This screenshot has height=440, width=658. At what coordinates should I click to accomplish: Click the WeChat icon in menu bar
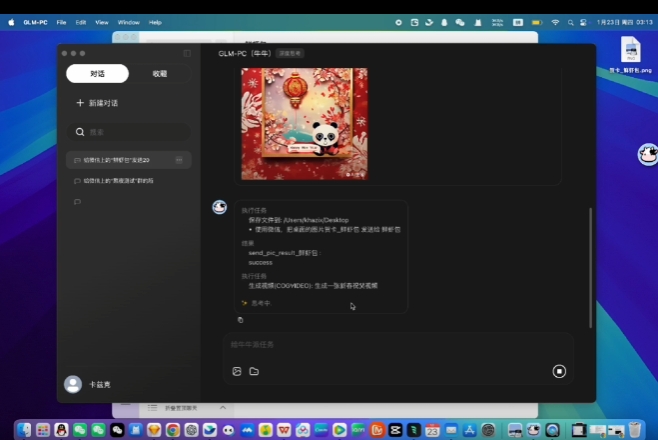click(460, 22)
